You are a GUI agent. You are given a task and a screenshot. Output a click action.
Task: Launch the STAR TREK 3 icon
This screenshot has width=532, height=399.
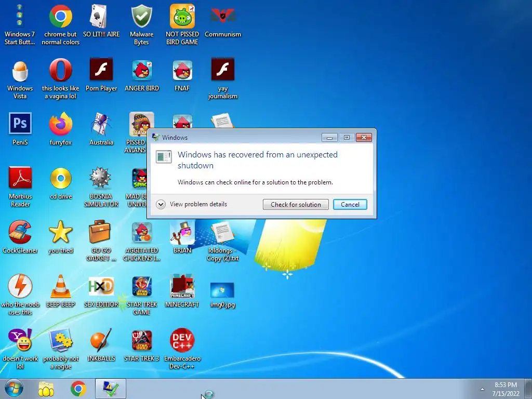coord(141,345)
